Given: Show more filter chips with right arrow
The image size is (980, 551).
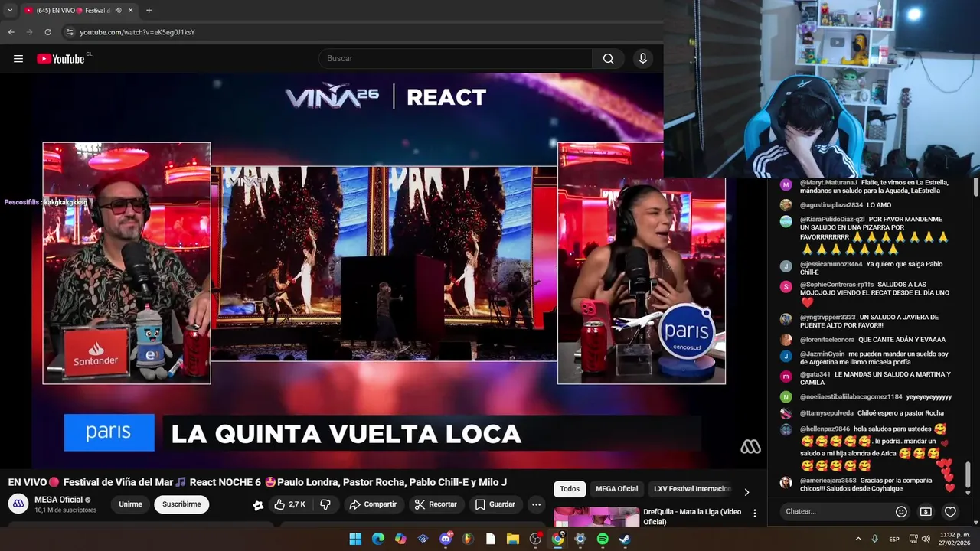Looking at the screenshot, I should tap(746, 492).
